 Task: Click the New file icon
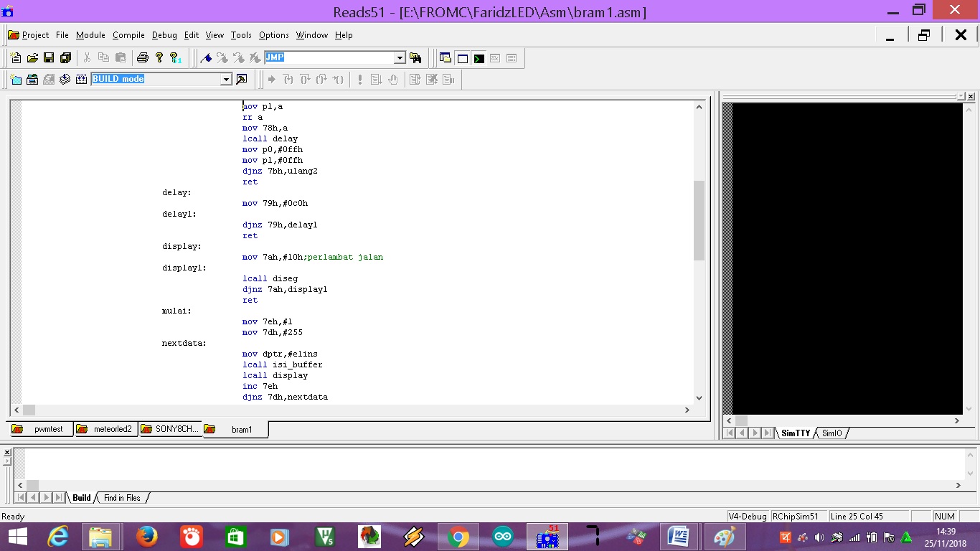click(17, 58)
